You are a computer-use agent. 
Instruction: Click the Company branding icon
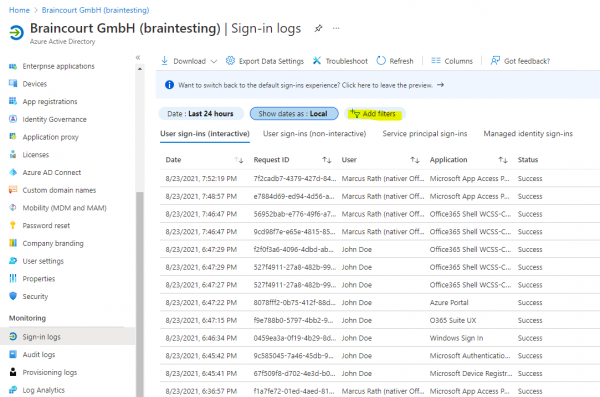point(13,243)
